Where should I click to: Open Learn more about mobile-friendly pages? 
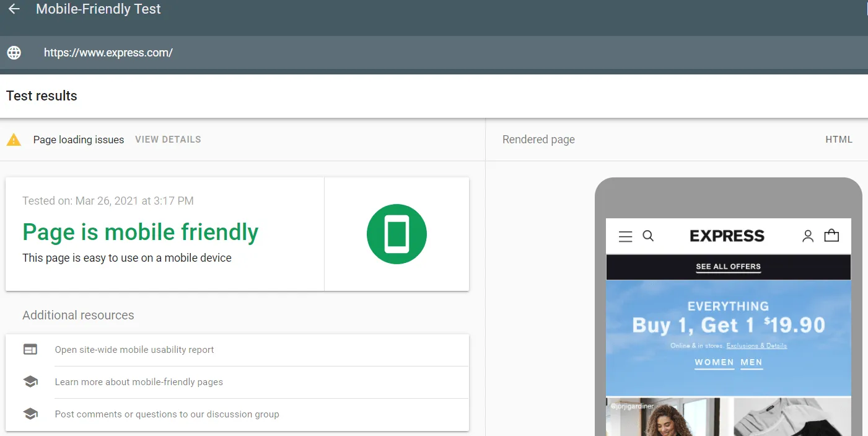tap(139, 382)
